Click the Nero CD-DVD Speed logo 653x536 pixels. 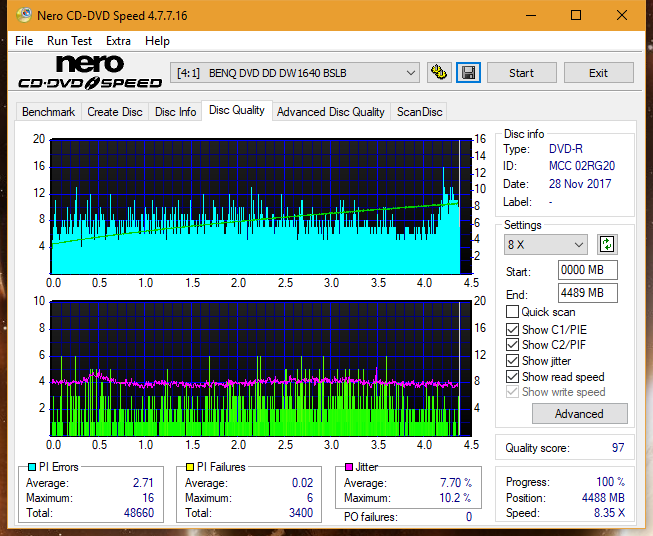pos(90,72)
